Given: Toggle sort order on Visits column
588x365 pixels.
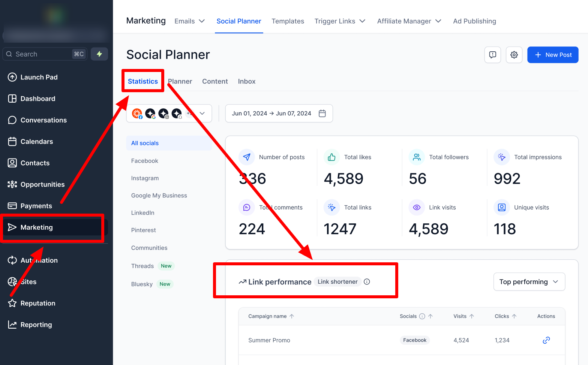Looking at the screenshot, I should [472, 316].
